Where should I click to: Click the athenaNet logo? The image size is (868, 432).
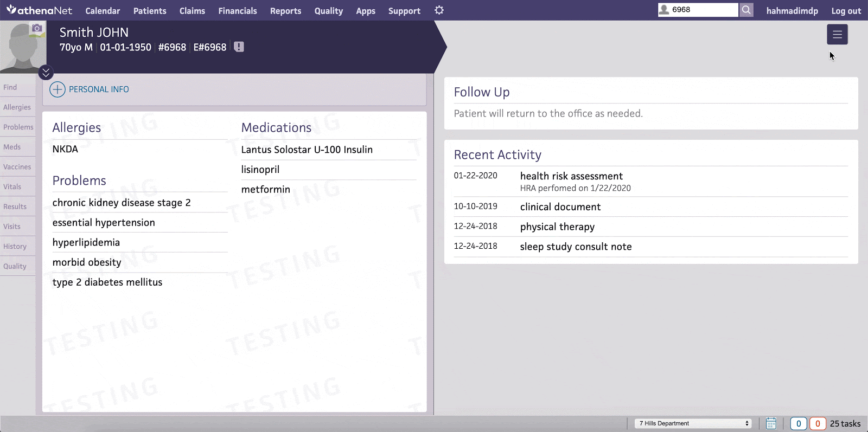39,10
